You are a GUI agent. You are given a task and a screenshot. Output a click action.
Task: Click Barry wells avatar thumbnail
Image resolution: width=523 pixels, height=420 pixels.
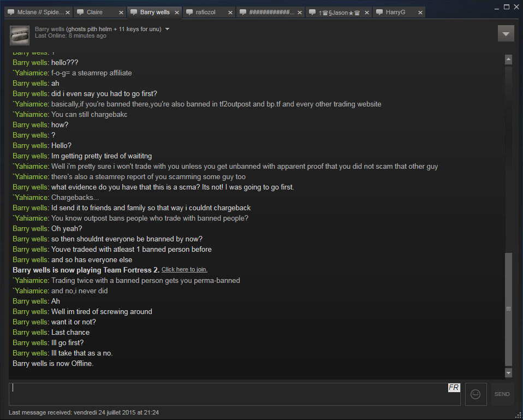point(20,36)
